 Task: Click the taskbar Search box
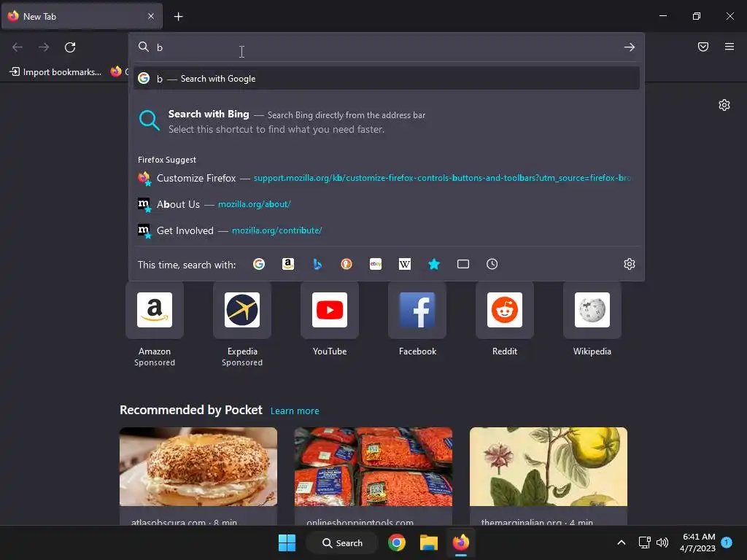click(x=342, y=542)
